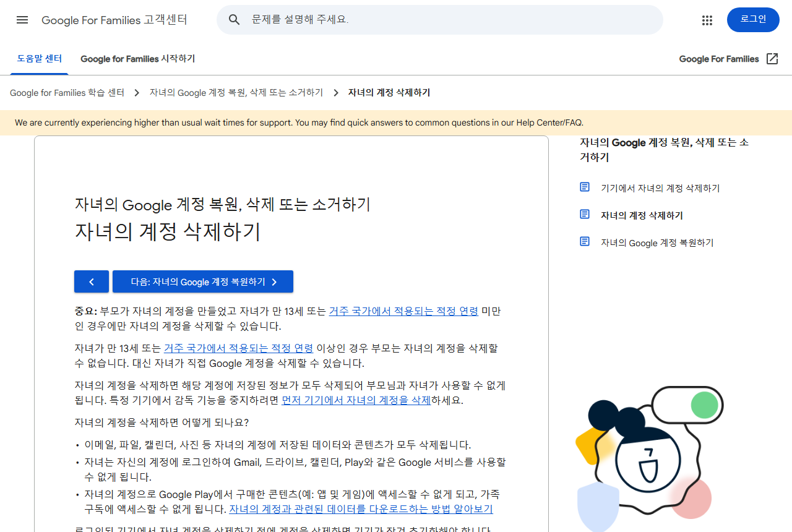Open the hamburger main menu
792x532 pixels.
pos(22,20)
